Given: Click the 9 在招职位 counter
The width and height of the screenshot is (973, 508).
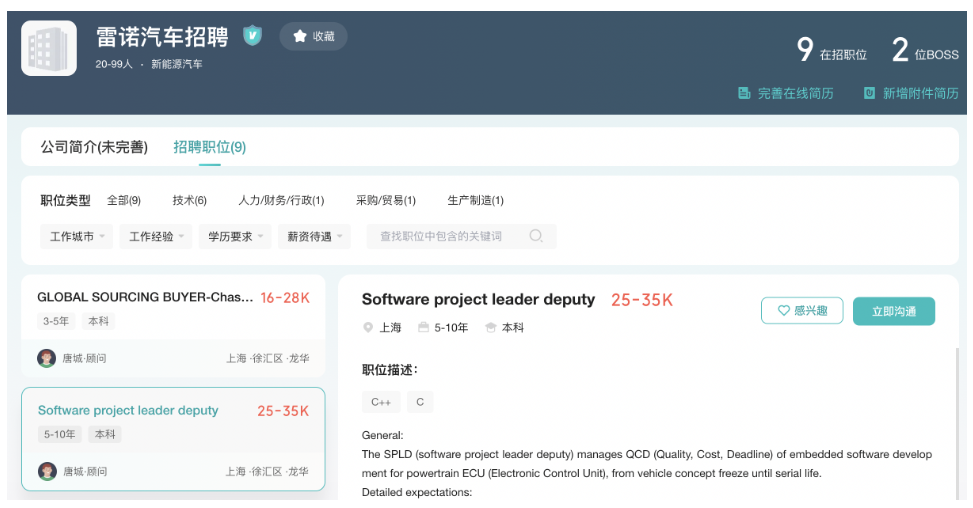Looking at the screenshot, I should point(832,50).
